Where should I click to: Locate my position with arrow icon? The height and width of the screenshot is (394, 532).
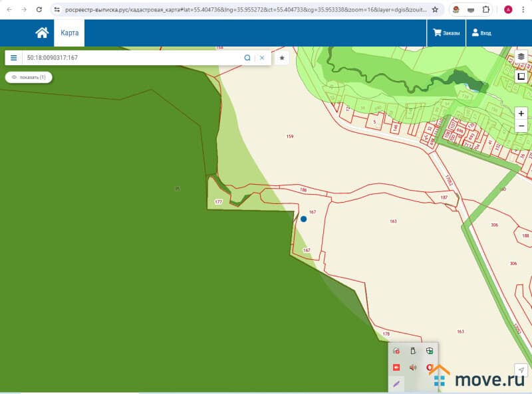click(521, 370)
